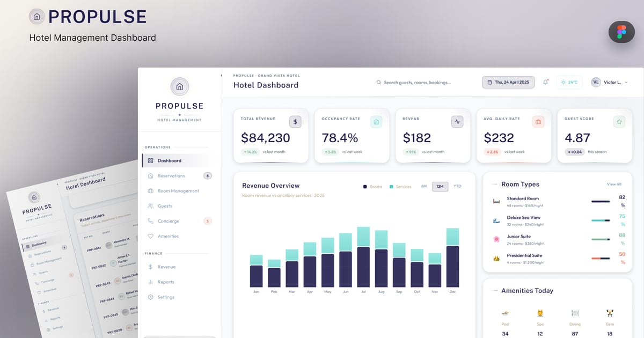Open the date picker Thu, 24 April 2025

point(508,82)
